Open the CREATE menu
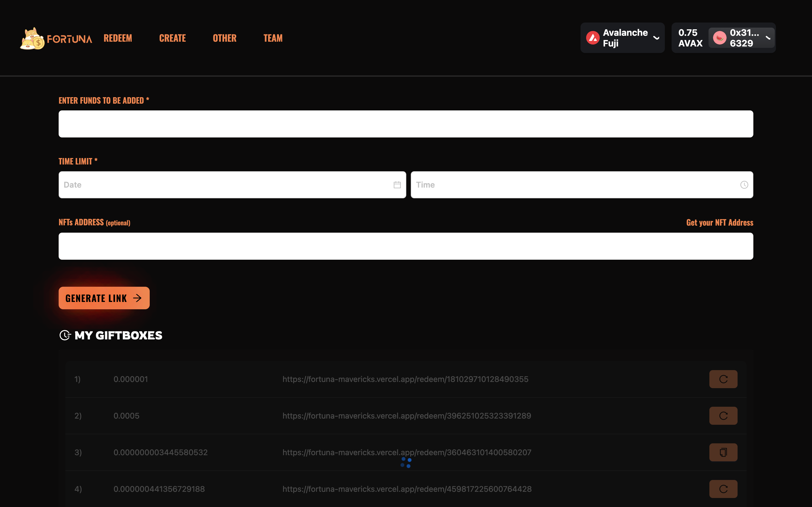The image size is (812, 507). pos(173,38)
